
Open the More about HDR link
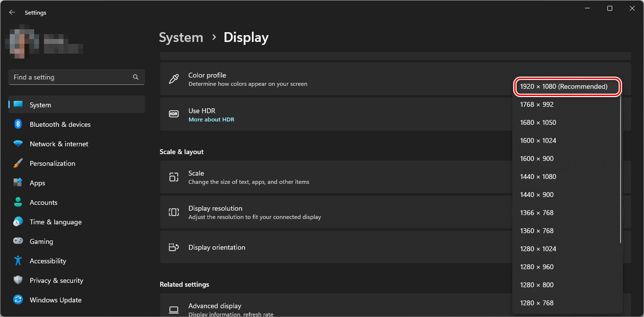pos(211,119)
